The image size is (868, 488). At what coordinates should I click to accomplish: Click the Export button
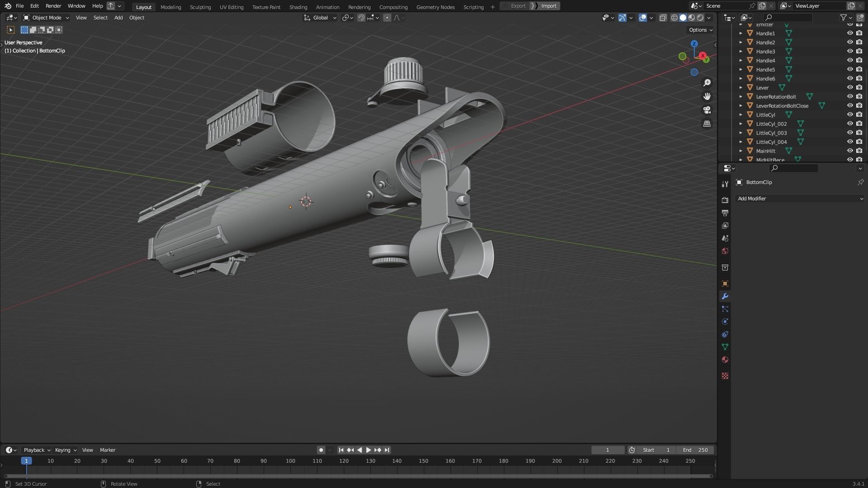pos(514,6)
